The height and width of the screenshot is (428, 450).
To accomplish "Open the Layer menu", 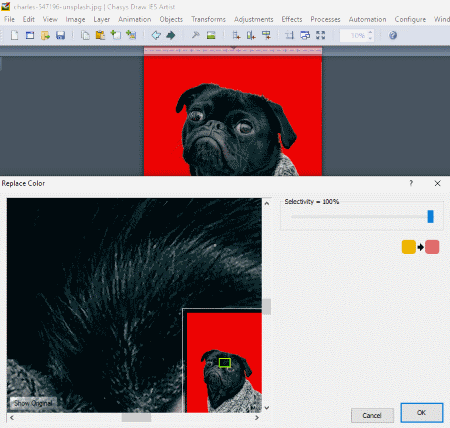I will pos(102,19).
